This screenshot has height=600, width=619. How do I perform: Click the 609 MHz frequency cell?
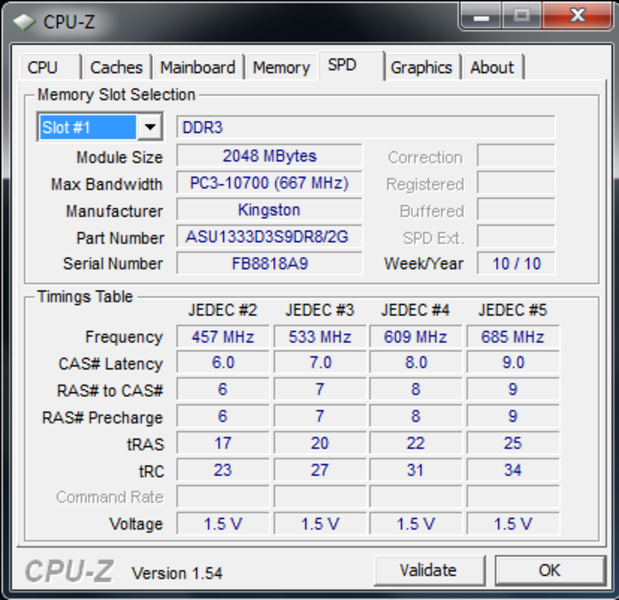(415, 337)
